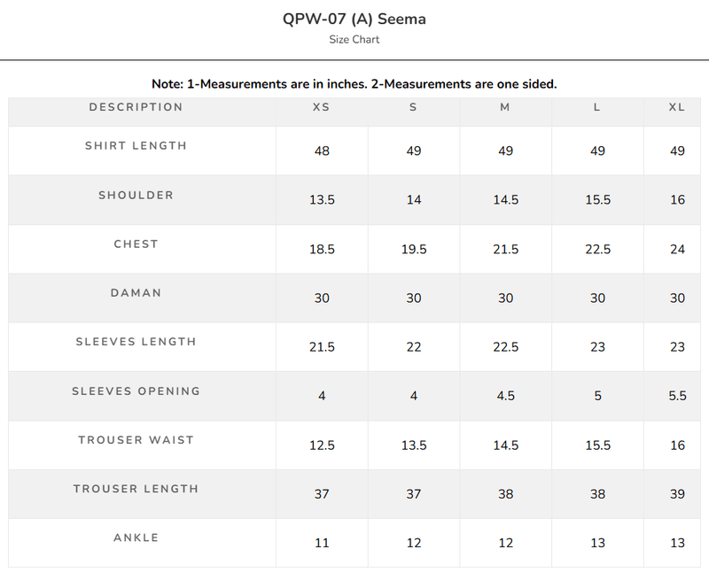Click the XS shirt length value 48
The height and width of the screenshot is (588, 709).
pos(322,151)
